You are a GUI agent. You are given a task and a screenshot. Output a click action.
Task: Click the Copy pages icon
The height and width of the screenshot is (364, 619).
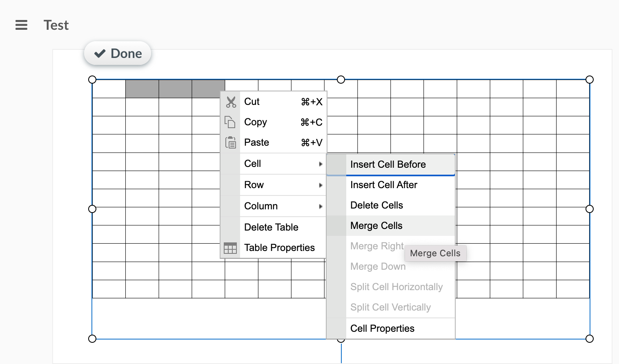pos(230,122)
